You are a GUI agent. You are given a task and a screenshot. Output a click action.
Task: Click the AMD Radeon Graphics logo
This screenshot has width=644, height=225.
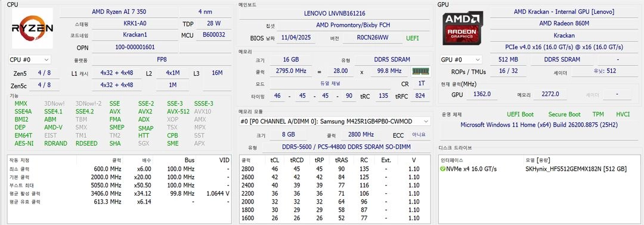tap(463, 28)
